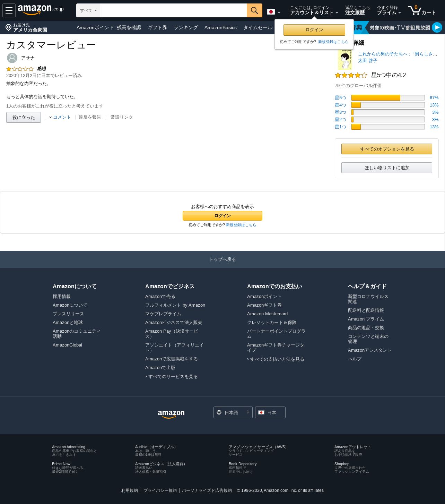This screenshot has width=445, height=504.
Task: Open ギフト券 nav item
Action: (x=157, y=27)
